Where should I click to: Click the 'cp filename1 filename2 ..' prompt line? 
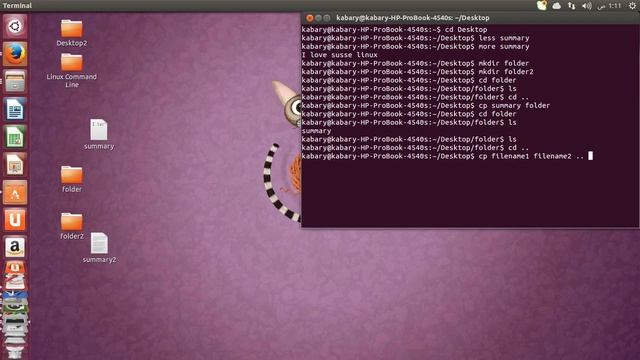pyautogui.click(x=443, y=156)
